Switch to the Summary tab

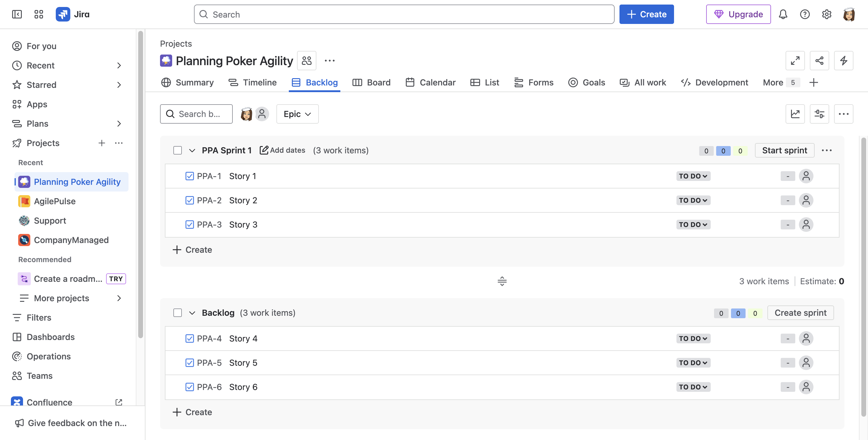(x=187, y=82)
